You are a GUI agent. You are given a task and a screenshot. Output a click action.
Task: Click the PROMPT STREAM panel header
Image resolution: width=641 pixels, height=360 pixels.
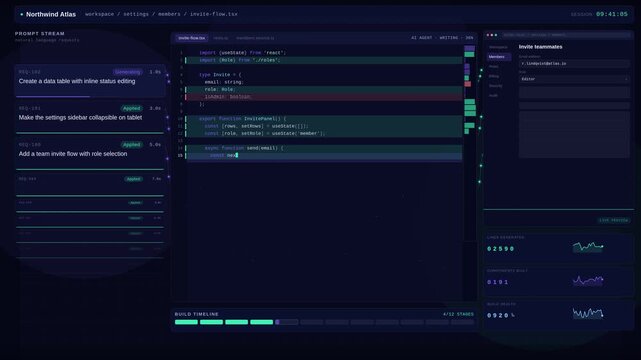(40, 34)
